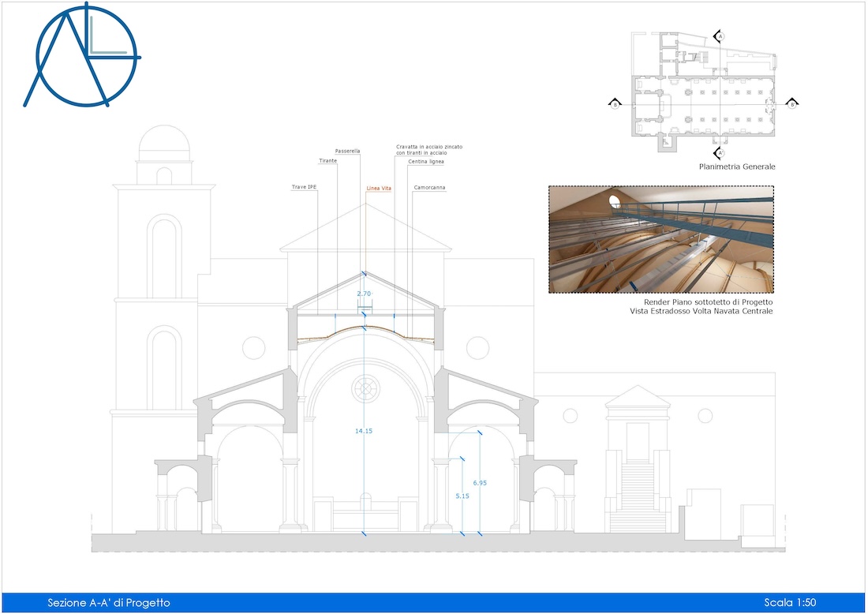Select the Passerella annotation label
Image resolution: width=868 pixels, height=614 pixels.
pyautogui.click(x=348, y=151)
